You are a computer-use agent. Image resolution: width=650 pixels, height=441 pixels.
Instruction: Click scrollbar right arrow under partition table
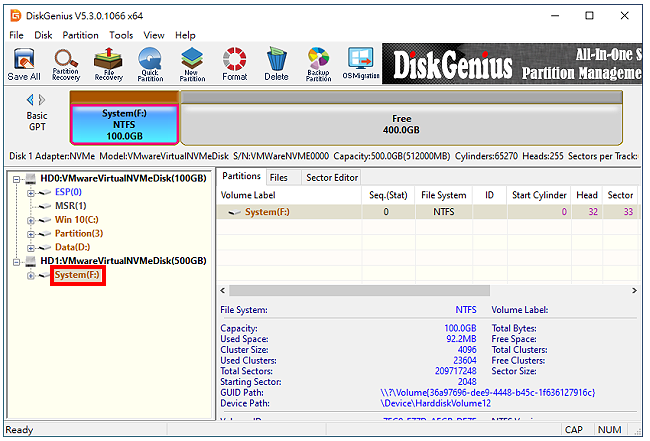634,291
